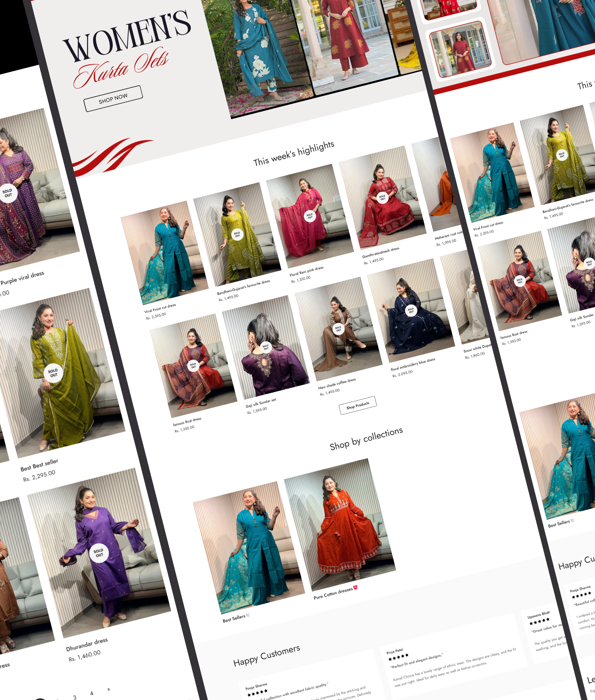
Task: Right page: click the "famous Rust dress" title
Action: coord(514,334)
